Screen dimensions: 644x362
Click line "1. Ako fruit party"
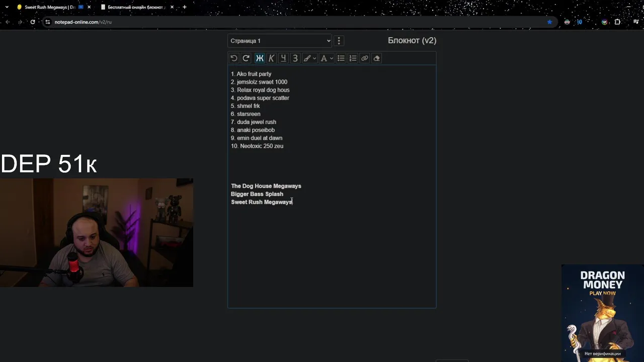tap(251, 74)
